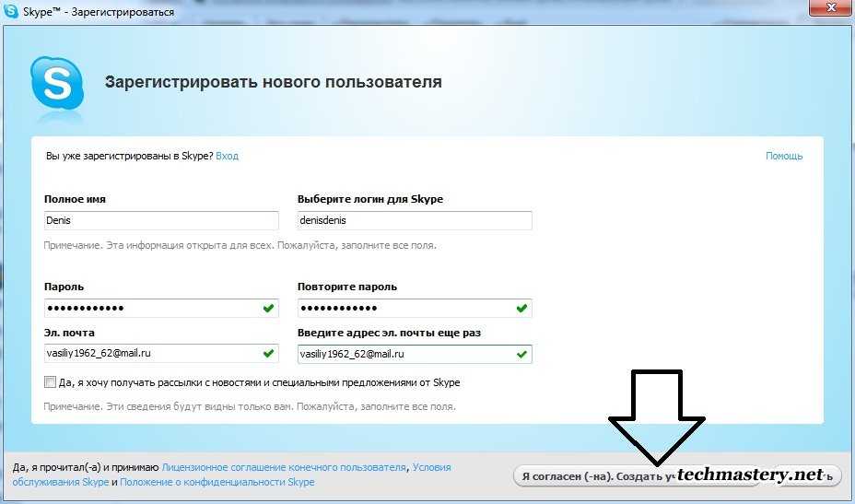Click the Skype icon in title bar

click(11, 11)
